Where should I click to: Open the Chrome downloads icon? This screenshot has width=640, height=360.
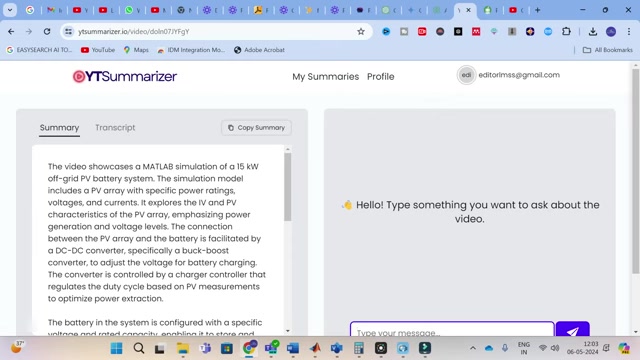pyautogui.click(x=593, y=31)
